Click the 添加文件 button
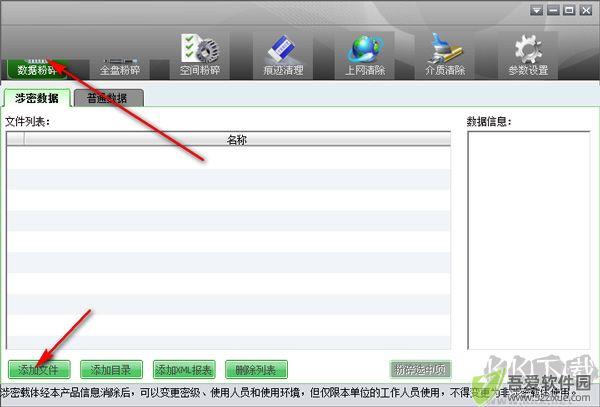The width and height of the screenshot is (600, 407). (39, 370)
